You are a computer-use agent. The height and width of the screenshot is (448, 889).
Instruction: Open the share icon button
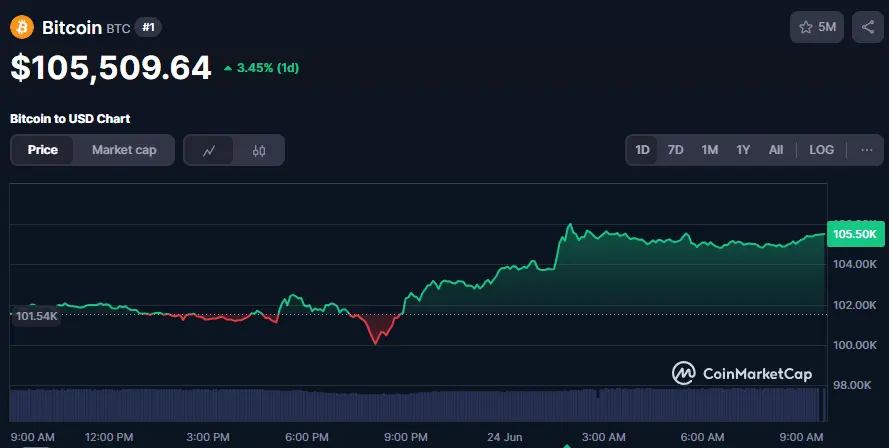867,27
